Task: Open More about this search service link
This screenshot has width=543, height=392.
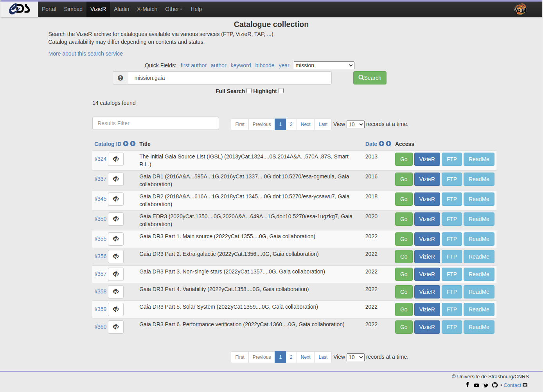Action: (x=86, y=54)
